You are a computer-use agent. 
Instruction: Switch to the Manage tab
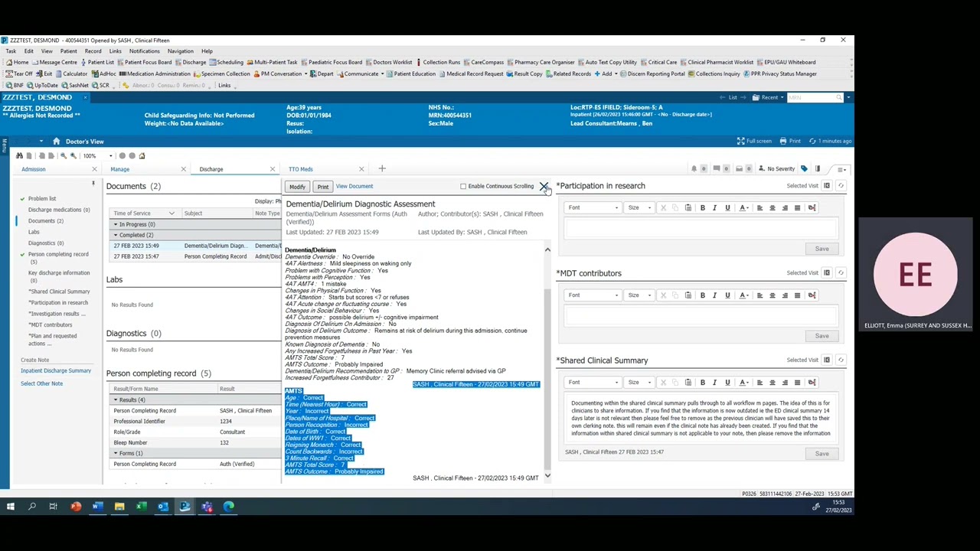pos(120,169)
